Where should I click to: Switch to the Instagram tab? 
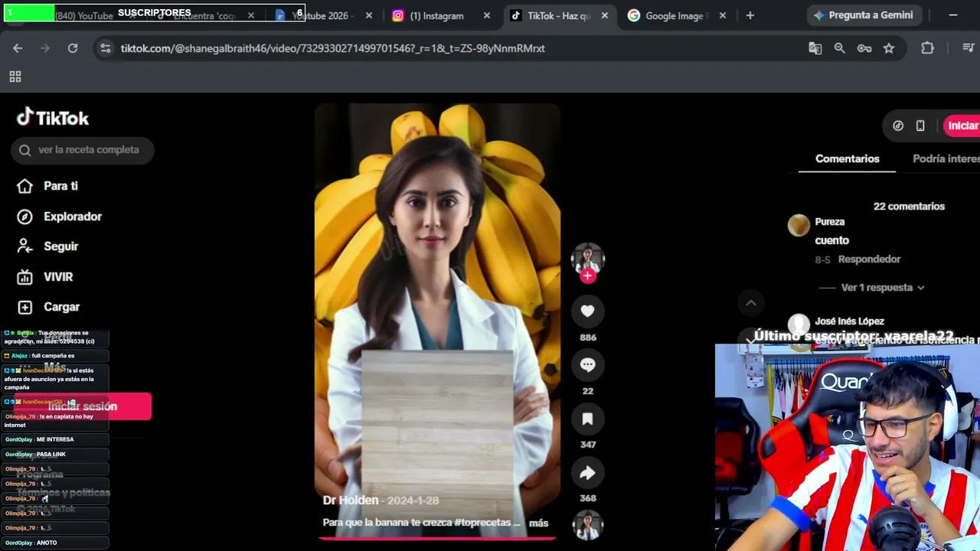(x=436, y=15)
